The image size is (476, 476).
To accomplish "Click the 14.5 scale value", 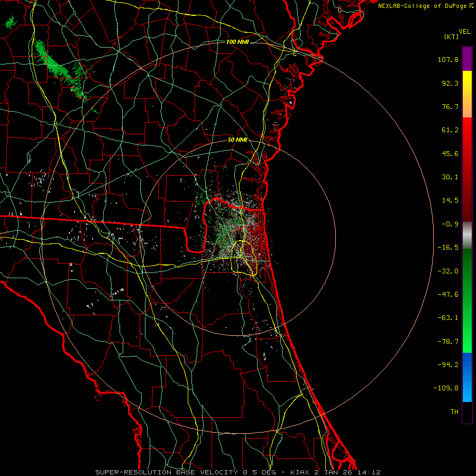I will tap(450, 200).
